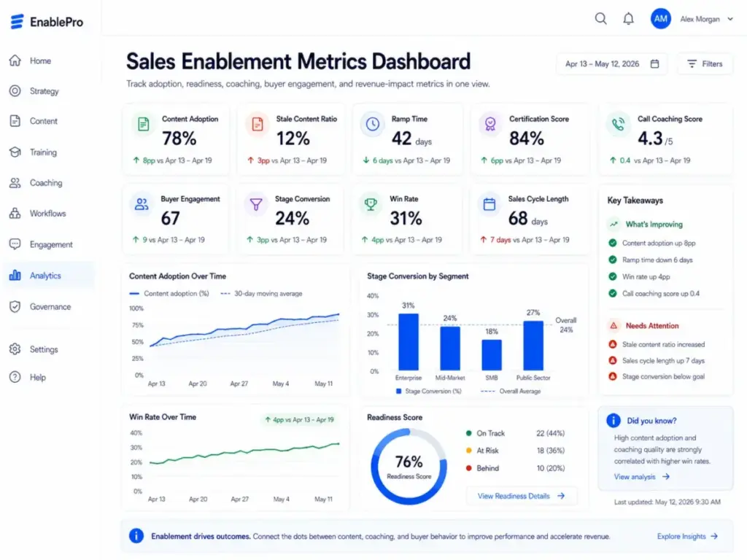Screen dimensions: 747x560
Task: Click the Engagement chat bubble icon
Action: click(15, 244)
